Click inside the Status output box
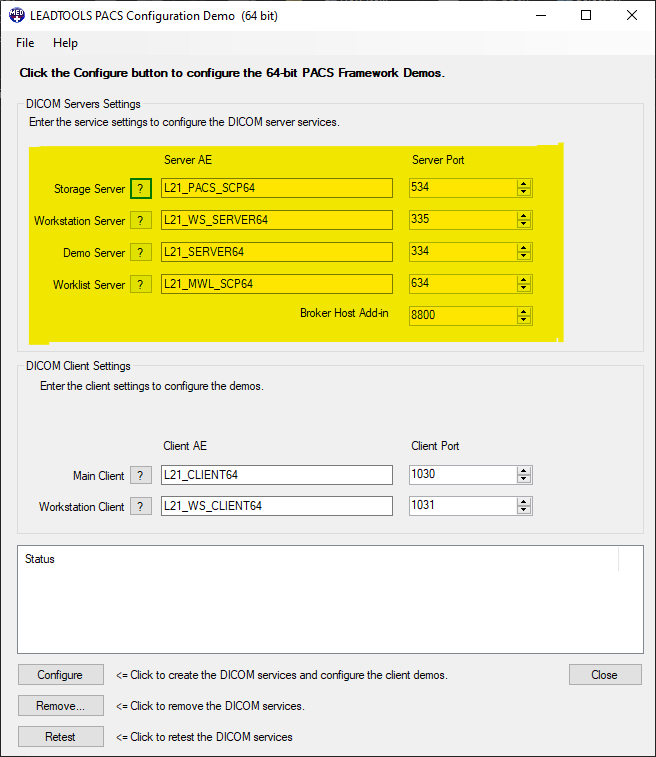This screenshot has height=757, width=656. coord(330,600)
